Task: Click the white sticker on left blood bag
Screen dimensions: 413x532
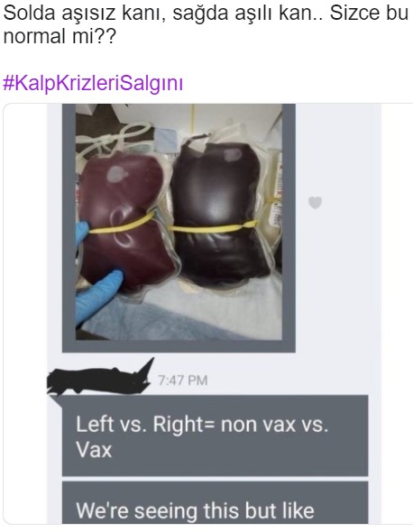Action: [x=117, y=174]
